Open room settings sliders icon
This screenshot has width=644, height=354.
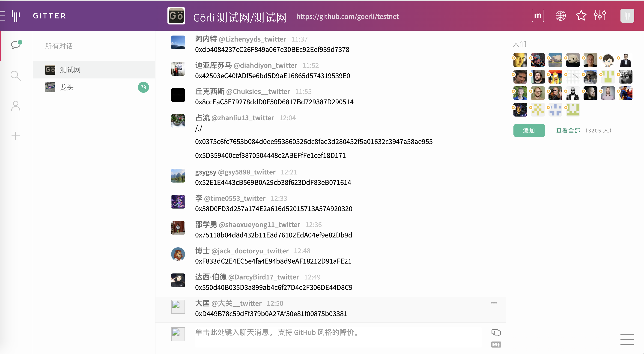tap(600, 16)
